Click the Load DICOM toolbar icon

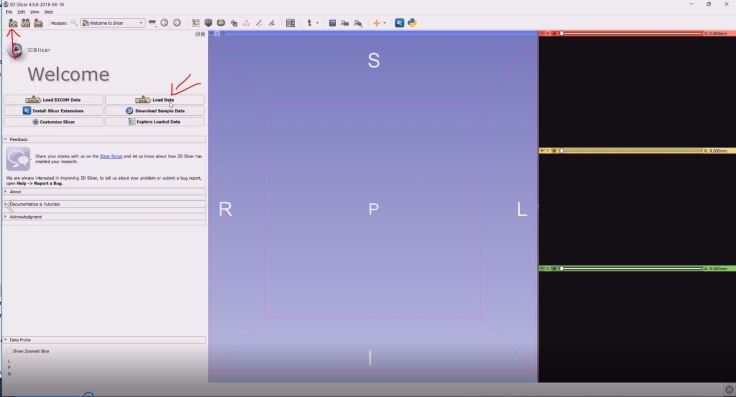click(x=25, y=23)
